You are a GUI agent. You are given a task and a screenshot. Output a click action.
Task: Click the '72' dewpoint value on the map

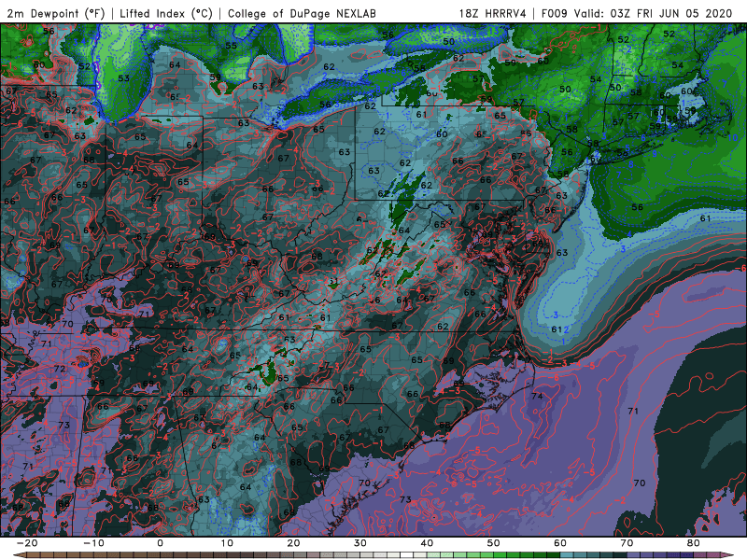pyautogui.click(x=60, y=369)
